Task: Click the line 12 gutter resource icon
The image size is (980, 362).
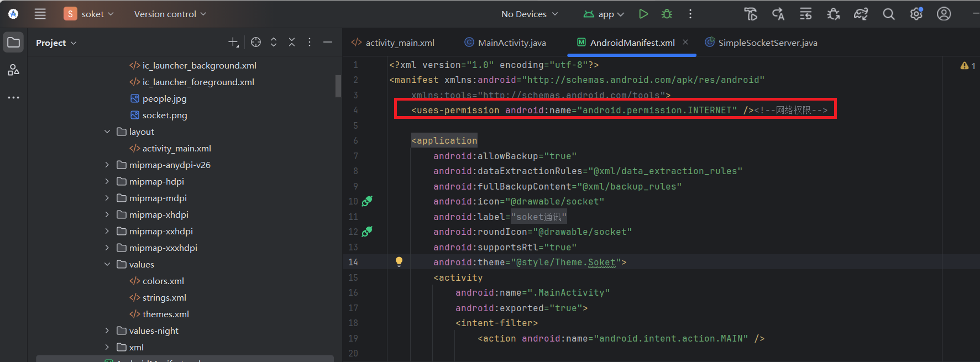Action: pyautogui.click(x=367, y=232)
